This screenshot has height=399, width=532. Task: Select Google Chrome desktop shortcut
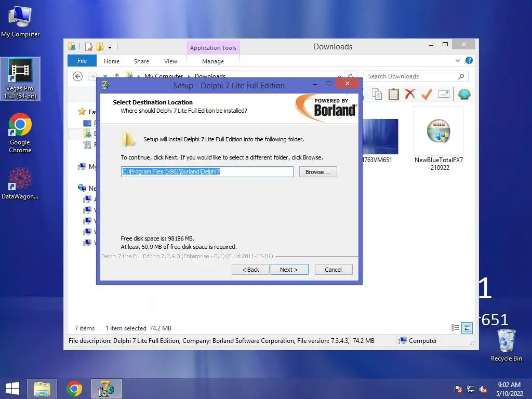coord(20,134)
